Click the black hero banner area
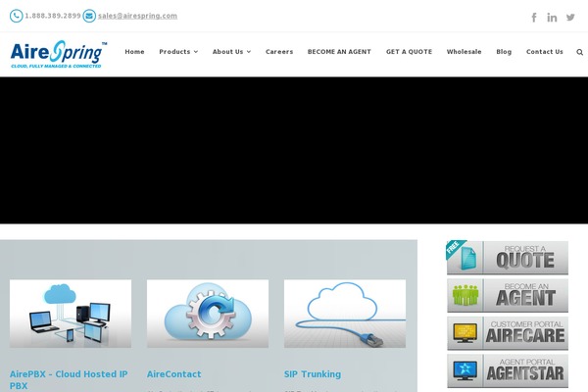 (294, 150)
